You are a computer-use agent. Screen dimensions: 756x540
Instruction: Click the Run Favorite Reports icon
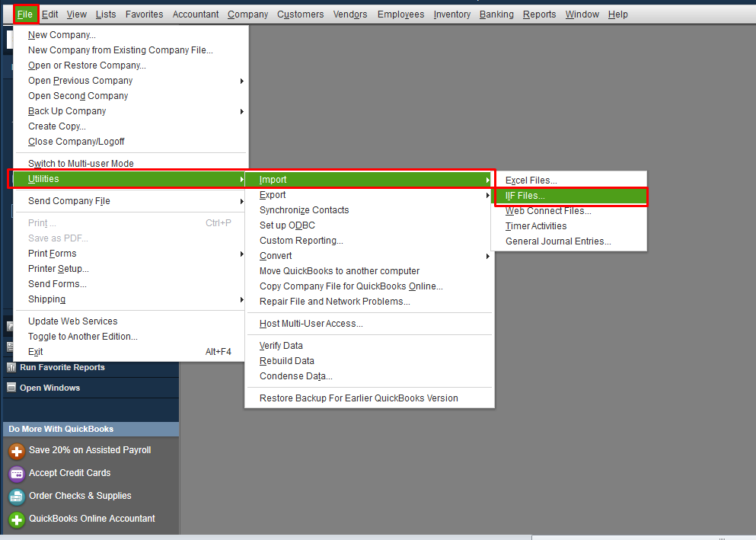[x=11, y=367]
